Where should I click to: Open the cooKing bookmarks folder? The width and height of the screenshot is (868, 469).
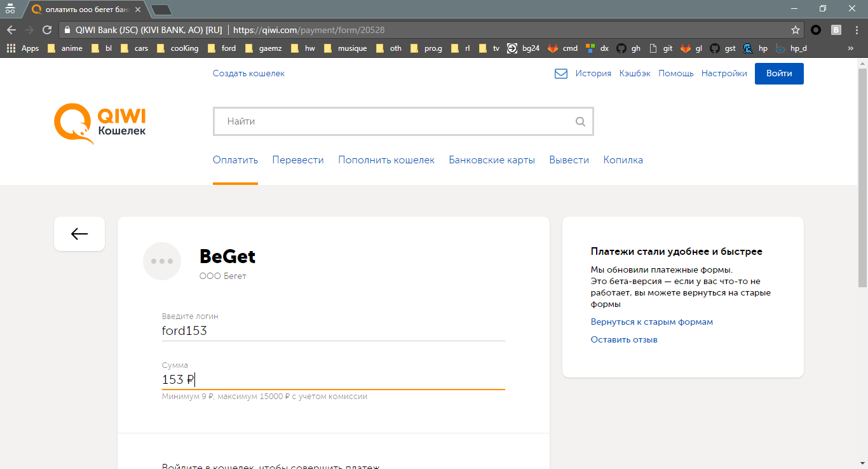point(177,48)
